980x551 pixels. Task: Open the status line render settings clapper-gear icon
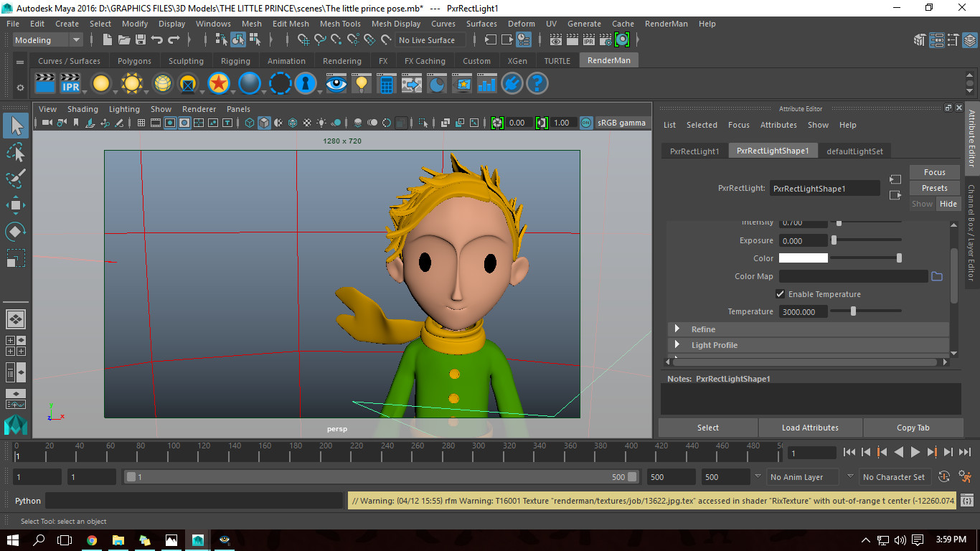pyautogui.click(x=606, y=40)
